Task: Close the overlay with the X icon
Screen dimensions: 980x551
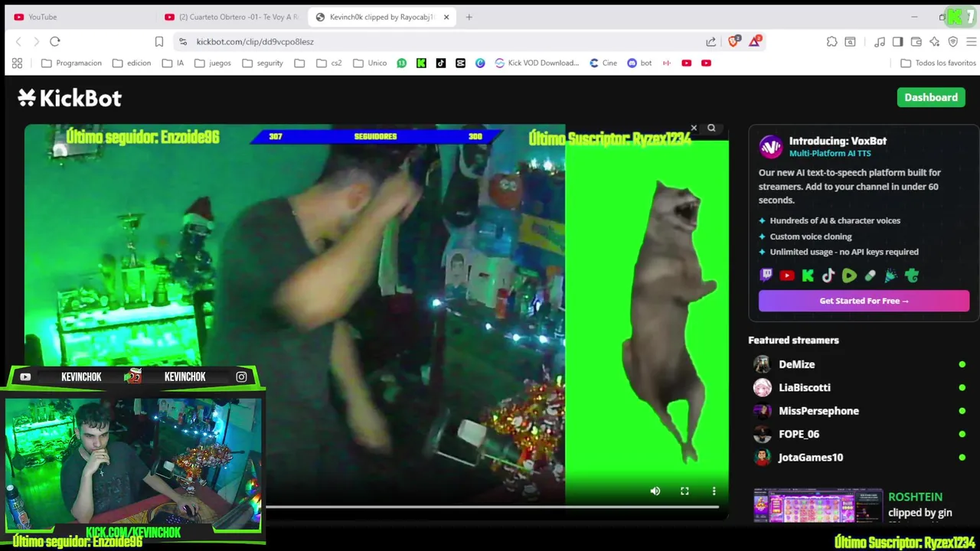Action: pyautogui.click(x=694, y=128)
